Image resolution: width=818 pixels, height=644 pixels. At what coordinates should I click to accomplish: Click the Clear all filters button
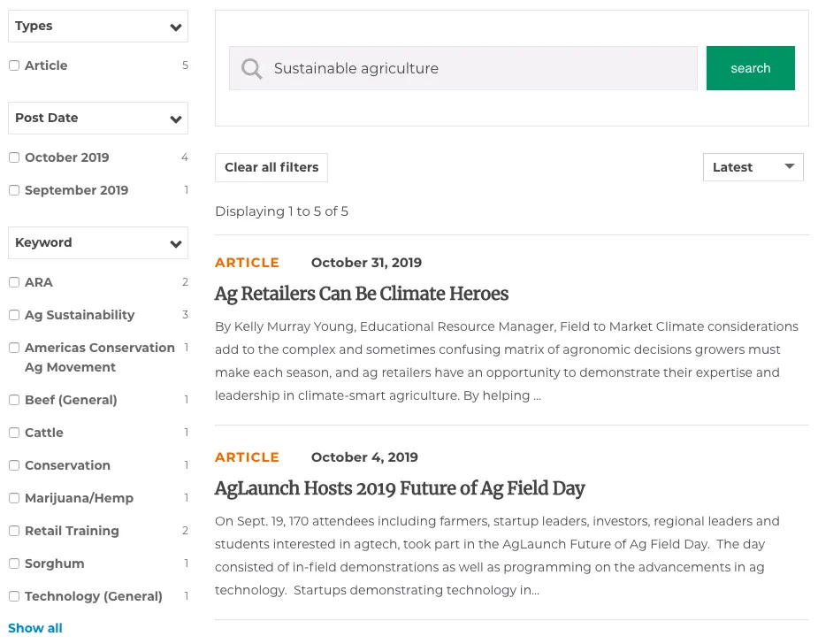click(271, 167)
